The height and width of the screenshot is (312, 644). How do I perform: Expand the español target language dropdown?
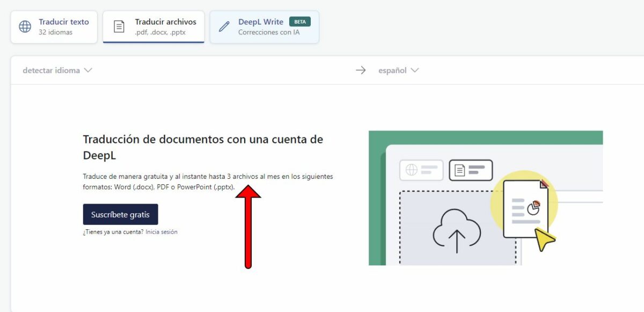(398, 70)
